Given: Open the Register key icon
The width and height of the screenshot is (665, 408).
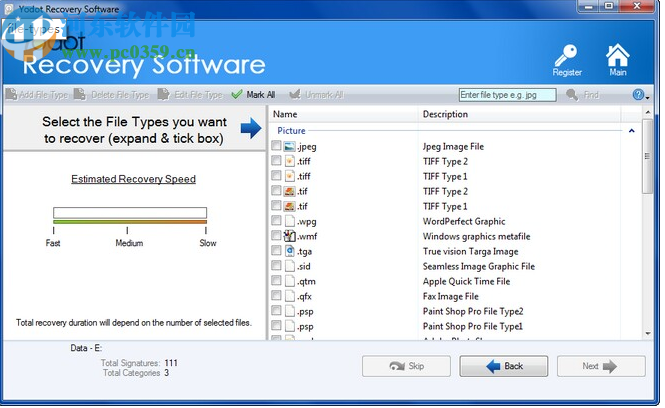Looking at the screenshot, I should pos(567,60).
